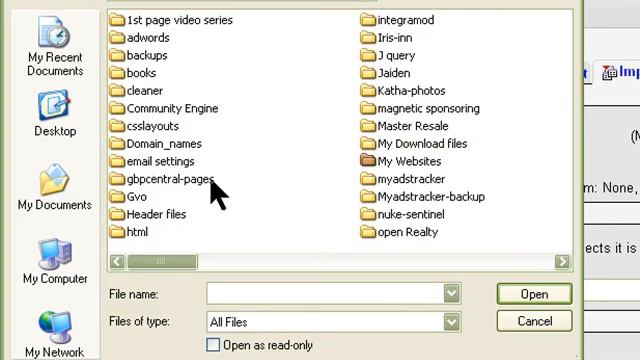This screenshot has height=360, width=640.
Task: Select the cleaner folder icon
Action: click(x=117, y=91)
